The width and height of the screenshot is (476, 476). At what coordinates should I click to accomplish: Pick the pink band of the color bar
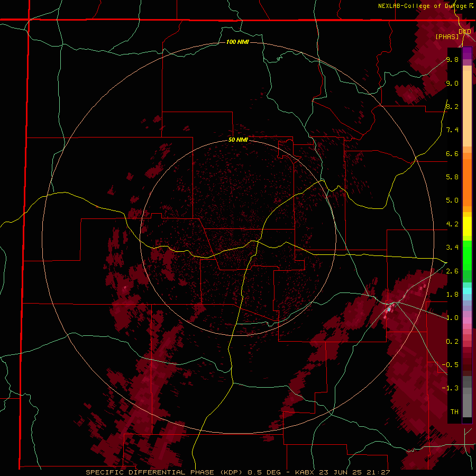click(467, 321)
